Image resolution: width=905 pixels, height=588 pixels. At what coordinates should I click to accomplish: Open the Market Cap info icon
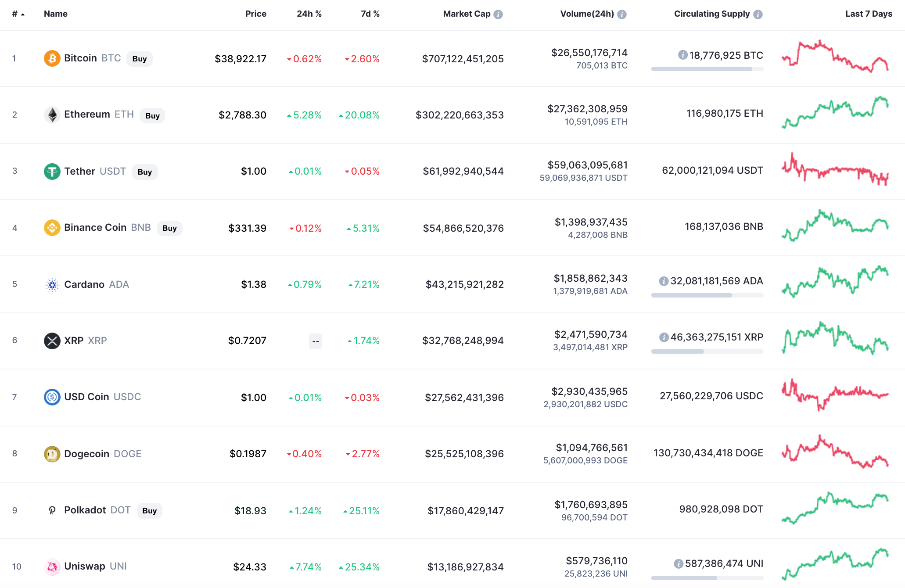pos(498,14)
